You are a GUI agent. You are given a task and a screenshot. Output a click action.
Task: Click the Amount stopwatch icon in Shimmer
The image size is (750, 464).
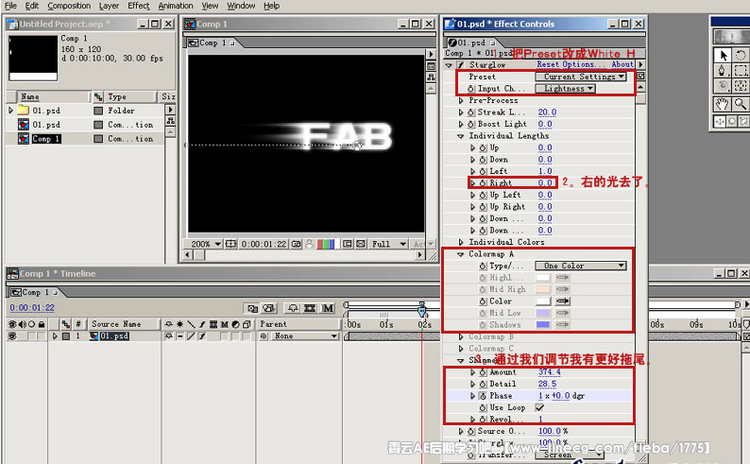point(483,372)
